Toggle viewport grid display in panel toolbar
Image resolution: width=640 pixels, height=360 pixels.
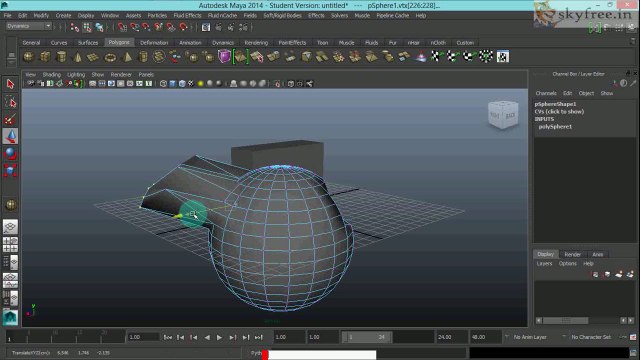pos(93,84)
